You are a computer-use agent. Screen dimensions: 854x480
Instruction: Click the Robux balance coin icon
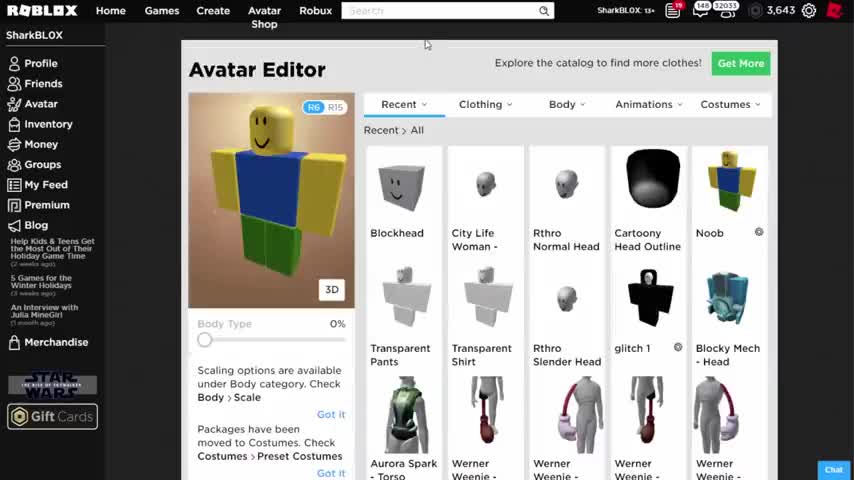coord(755,10)
